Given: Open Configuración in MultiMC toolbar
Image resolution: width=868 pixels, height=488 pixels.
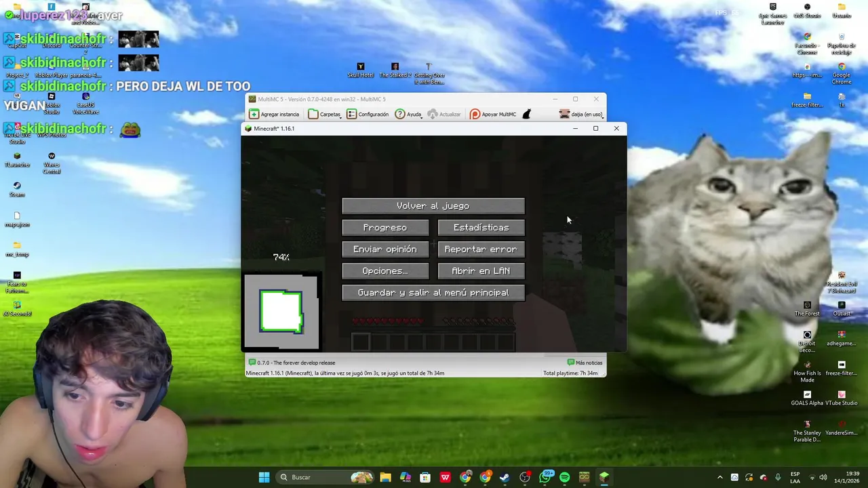Looking at the screenshot, I should [x=368, y=114].
